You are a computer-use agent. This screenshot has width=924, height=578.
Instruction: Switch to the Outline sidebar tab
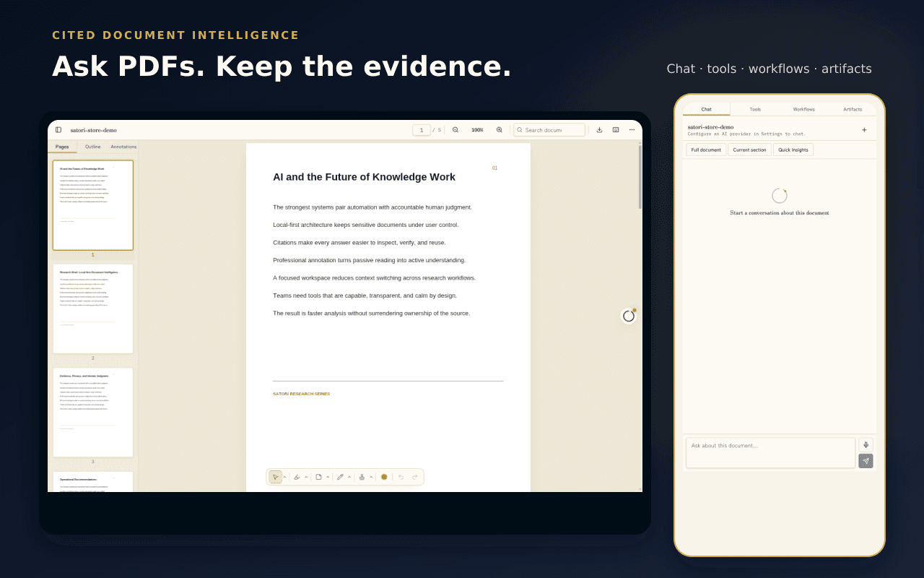coord(93,147)
